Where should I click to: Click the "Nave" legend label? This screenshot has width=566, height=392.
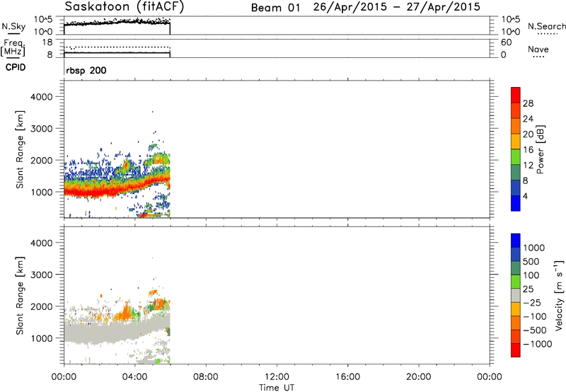538,49
